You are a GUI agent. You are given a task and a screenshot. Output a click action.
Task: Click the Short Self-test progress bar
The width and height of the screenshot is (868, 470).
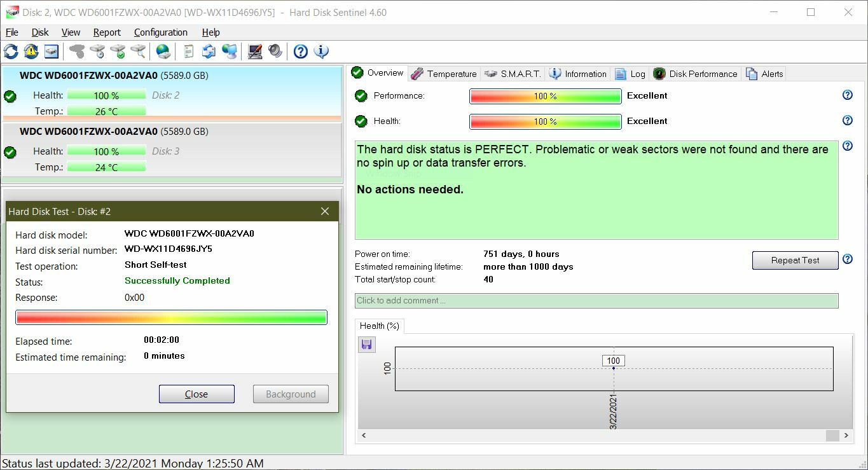[x=171, y=317]
